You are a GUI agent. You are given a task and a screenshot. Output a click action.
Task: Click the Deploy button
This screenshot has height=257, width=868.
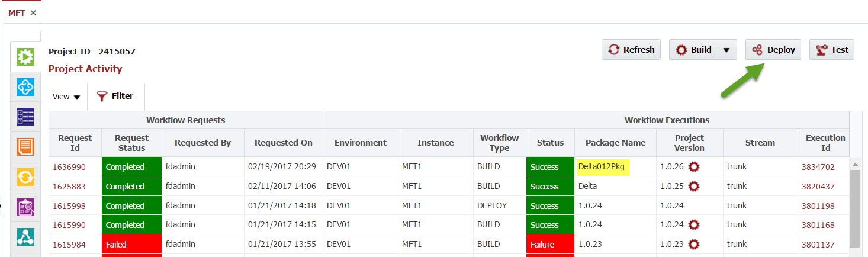[773, 50]
